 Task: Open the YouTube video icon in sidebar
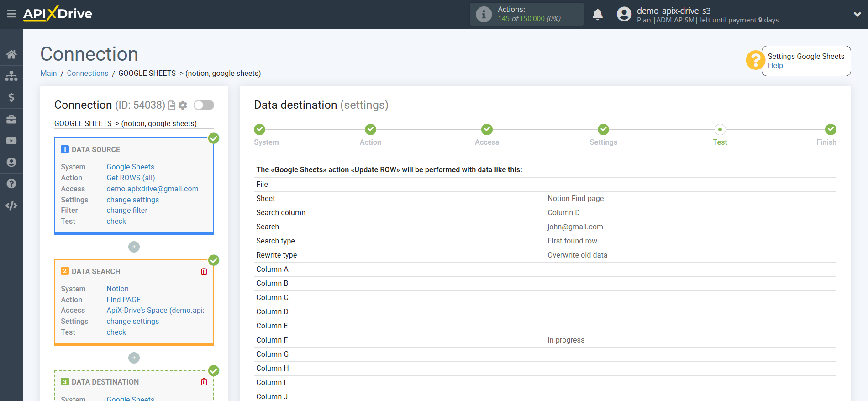coord(11,141)
